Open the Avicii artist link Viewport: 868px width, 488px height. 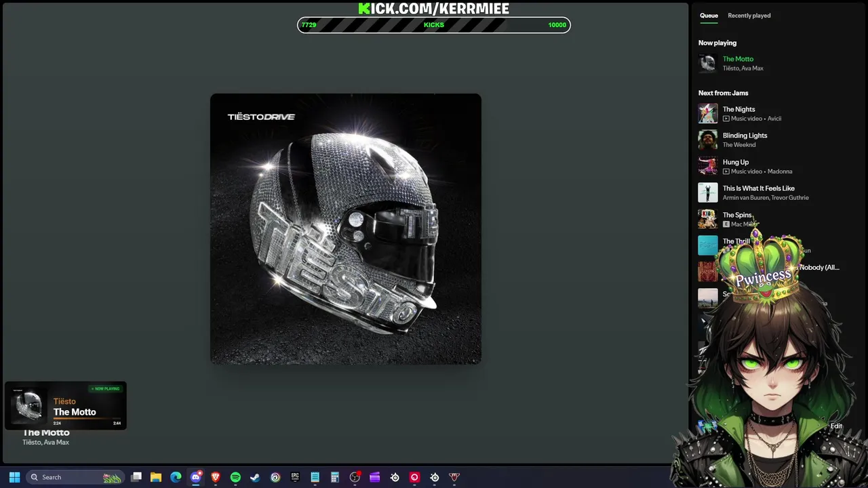point(774,119)
